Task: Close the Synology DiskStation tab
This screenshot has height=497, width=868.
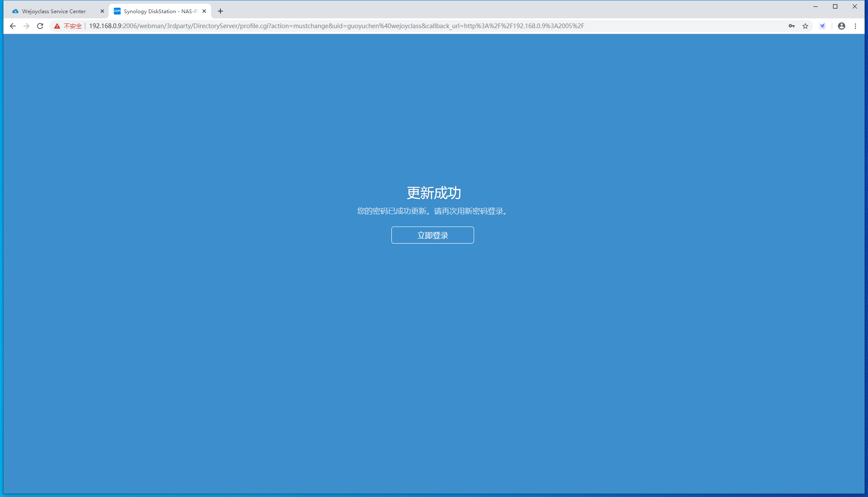Action: (x=204, y=12)
